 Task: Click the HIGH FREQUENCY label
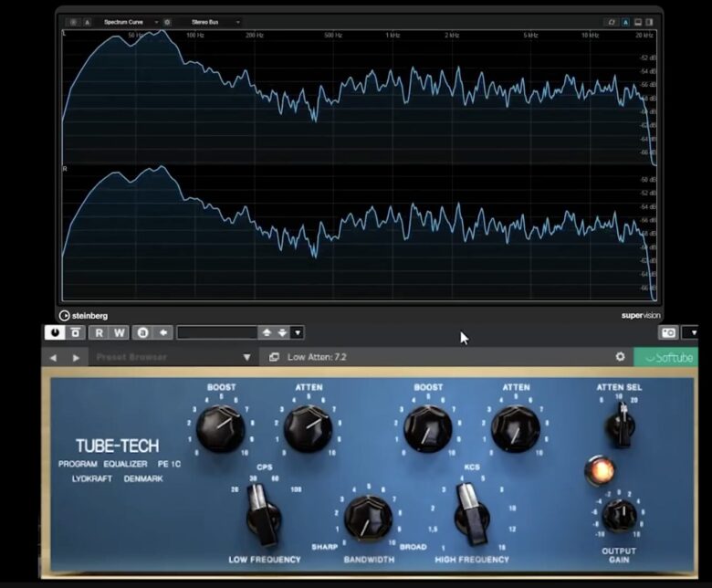coord(472,560)
